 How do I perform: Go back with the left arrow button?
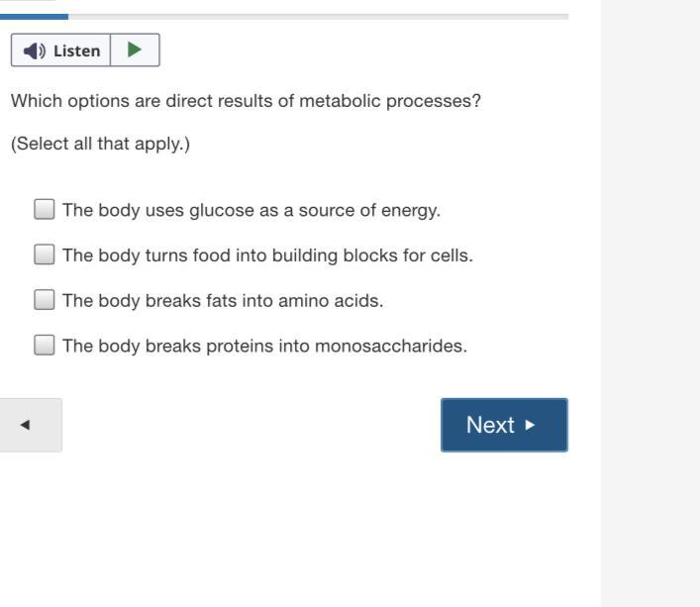click(x=26, y=425)
